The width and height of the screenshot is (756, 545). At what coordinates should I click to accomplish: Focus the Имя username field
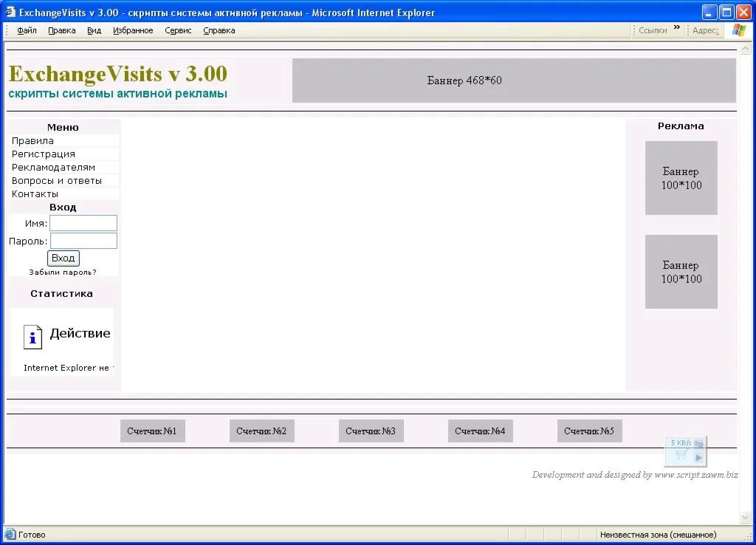(83, 223)
